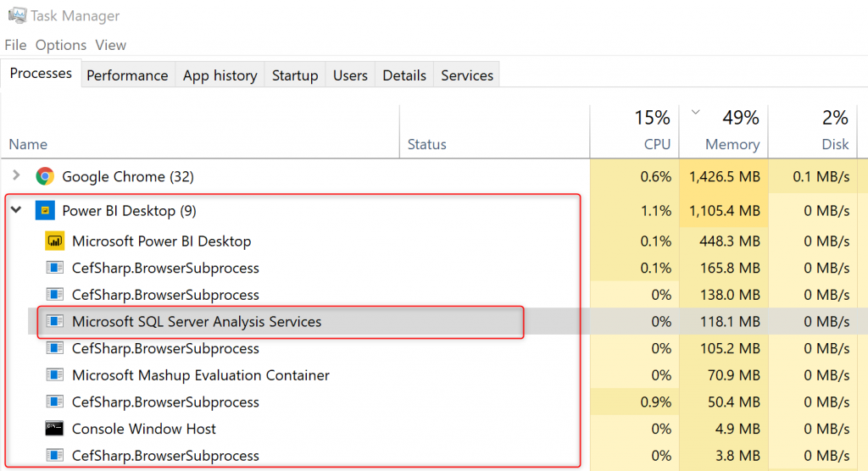Click the Console Window Host icon
This screenshot has width=868, height=471.
(x=54, y=429)
